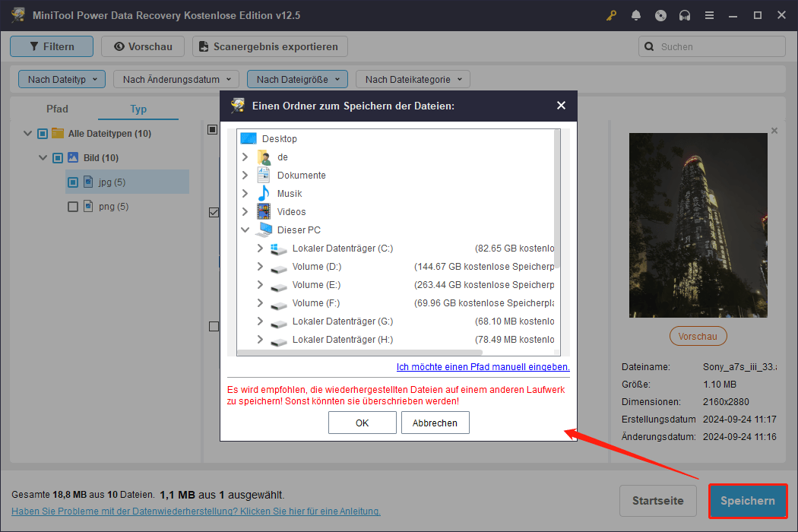Click Scanergebnis exportieren button
This screenshot has width=798, height=532.
pos(270,46)
